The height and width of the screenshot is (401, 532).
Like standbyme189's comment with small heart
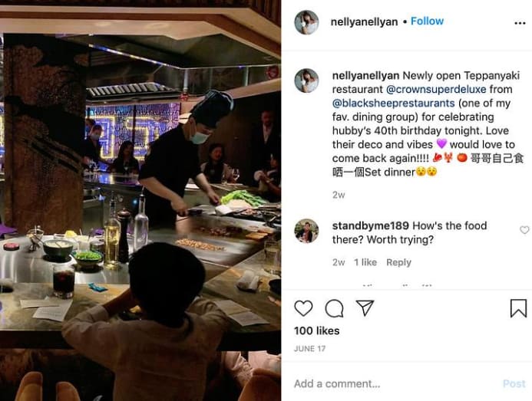(x=524, y=230)
